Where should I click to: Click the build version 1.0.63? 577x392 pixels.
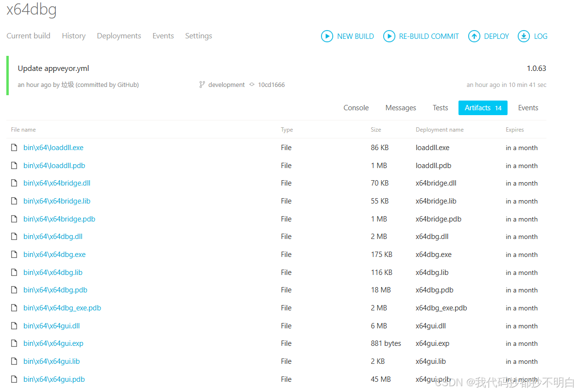point(537,68)
